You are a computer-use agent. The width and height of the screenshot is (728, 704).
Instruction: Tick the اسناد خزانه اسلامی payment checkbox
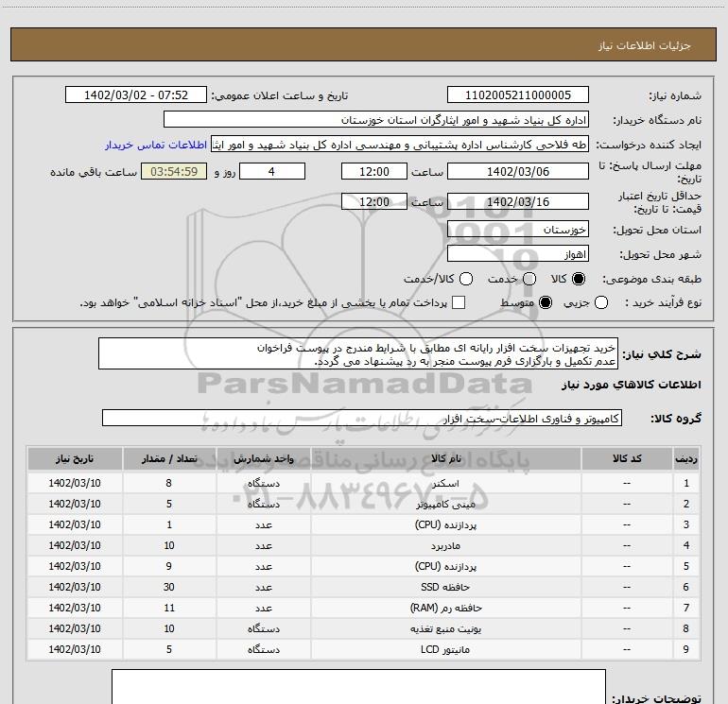pos(459,302)
